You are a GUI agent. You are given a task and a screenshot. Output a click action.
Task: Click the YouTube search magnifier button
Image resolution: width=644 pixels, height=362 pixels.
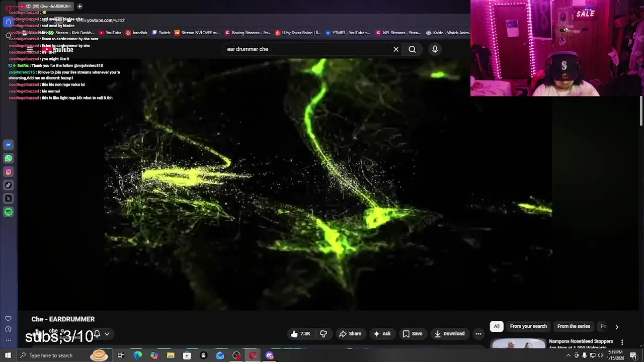click(x=412, y=49)
